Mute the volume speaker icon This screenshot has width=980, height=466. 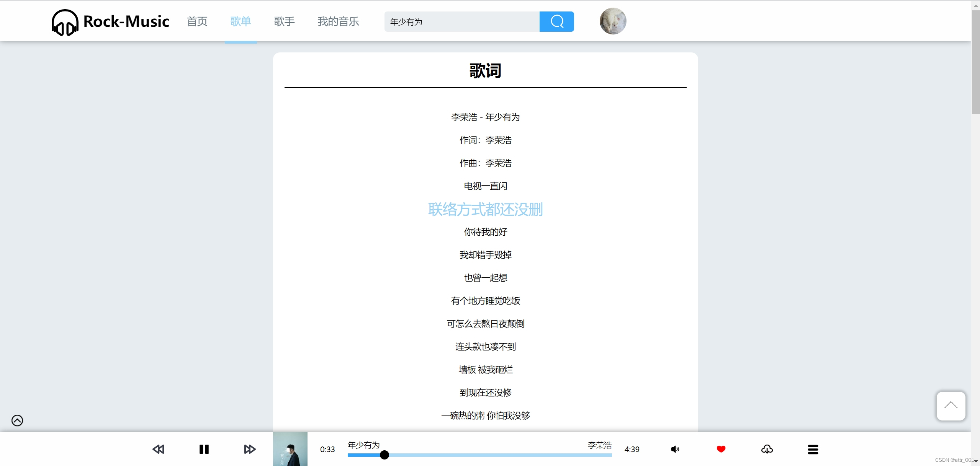[675, 449]
